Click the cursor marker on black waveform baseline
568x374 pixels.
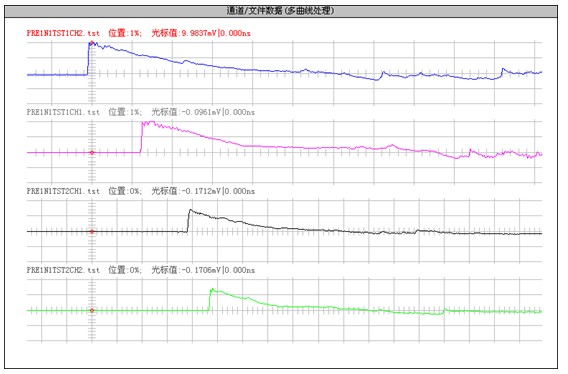click(92, 232)
